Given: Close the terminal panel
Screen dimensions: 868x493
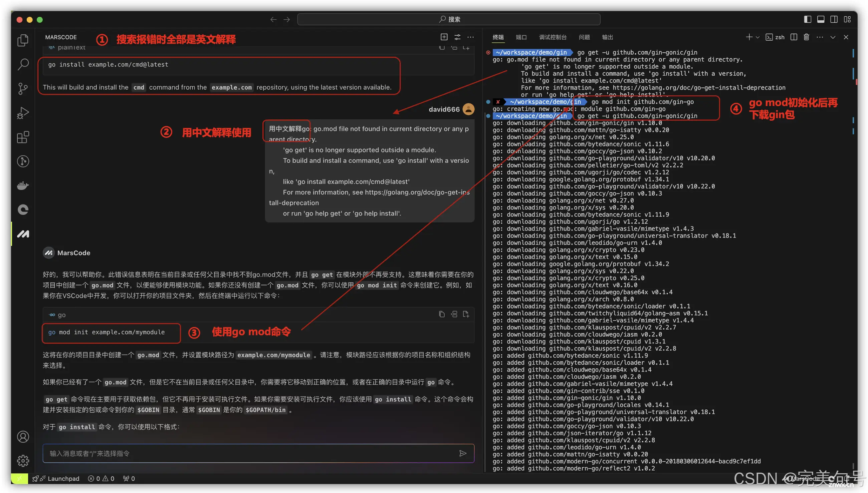Looking at the screenshot, I should pyautogui.click(x=846, y=37).
